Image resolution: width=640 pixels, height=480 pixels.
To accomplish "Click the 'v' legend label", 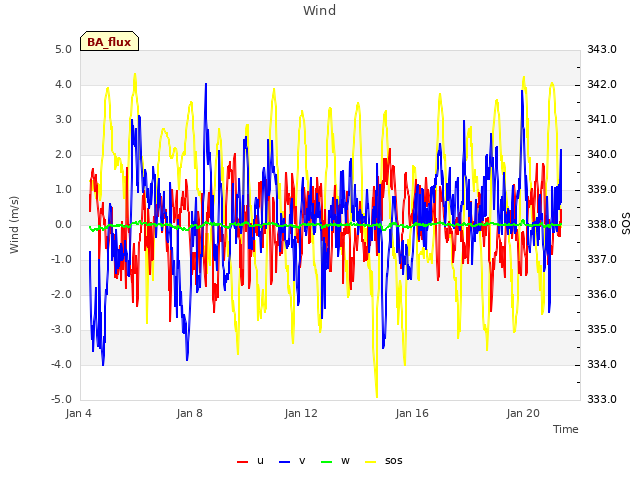I will coord(302,461).
